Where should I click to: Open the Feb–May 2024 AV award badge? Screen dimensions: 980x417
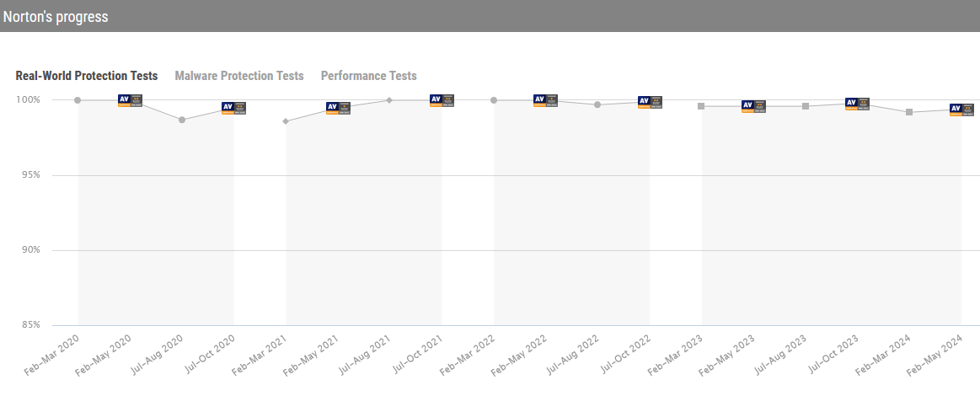[x=961, y=110]
